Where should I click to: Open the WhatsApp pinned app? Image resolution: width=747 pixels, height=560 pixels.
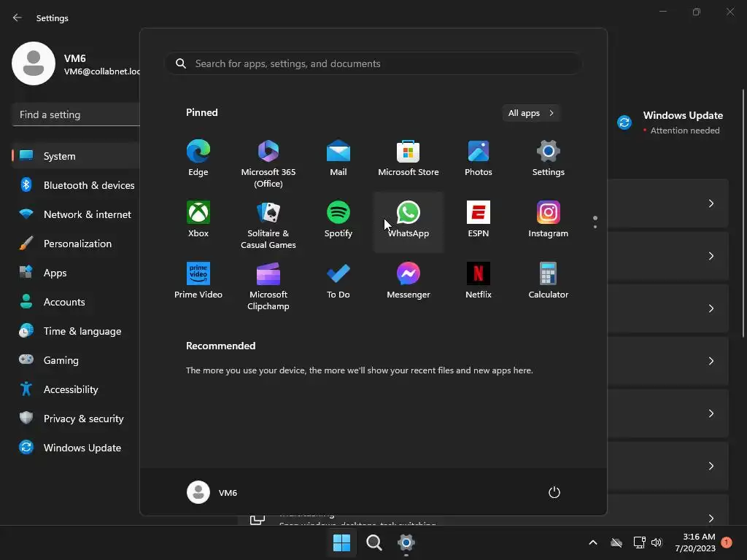(x=409, y=222)
